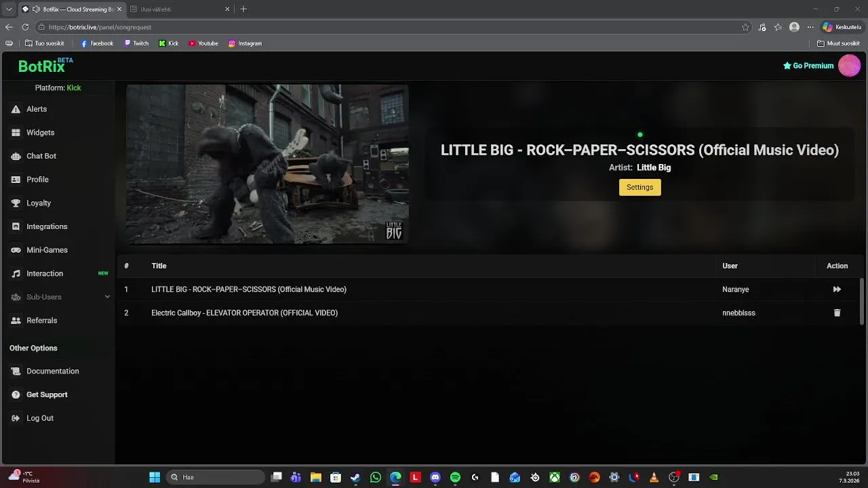This screenshot has height=488, width=868.
Task: Open the Xbox app from the taskbar
Action: pyautogui.click(x=555, y=477)
